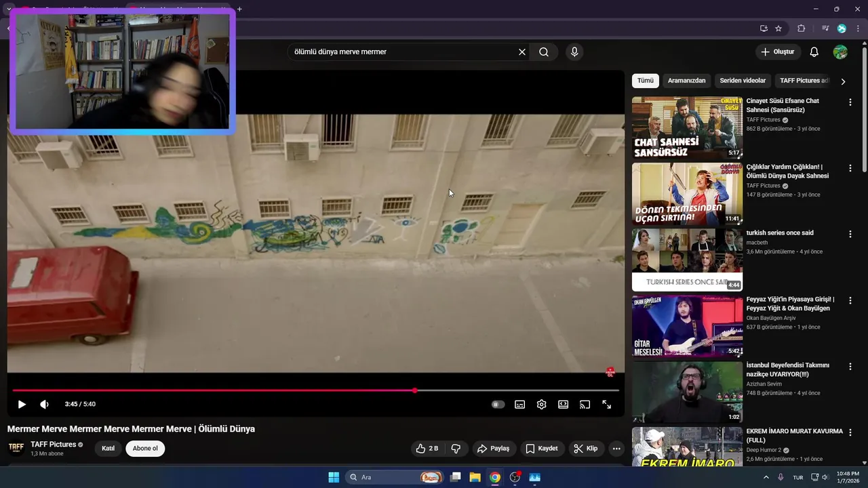The image size is (868, 488).
Task: Select the Aramanızdan filter chip
Action: coord(686,81)
